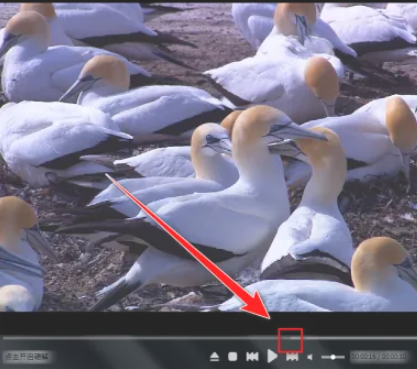
Task: Skip to the previous video
Action: [252, 357]
